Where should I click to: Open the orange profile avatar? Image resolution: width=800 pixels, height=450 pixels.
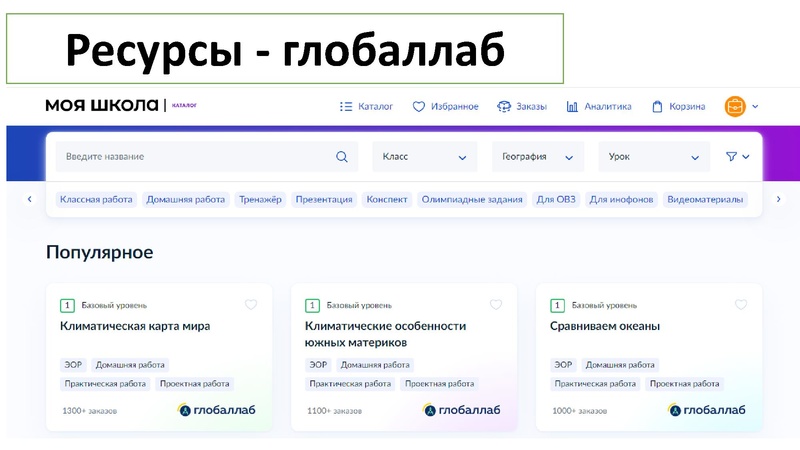(735, 107)
